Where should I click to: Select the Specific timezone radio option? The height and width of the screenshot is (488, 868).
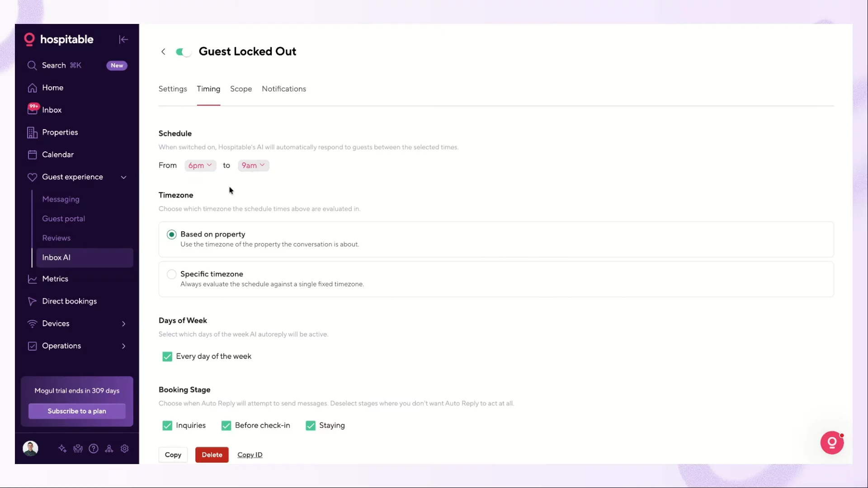171,274
